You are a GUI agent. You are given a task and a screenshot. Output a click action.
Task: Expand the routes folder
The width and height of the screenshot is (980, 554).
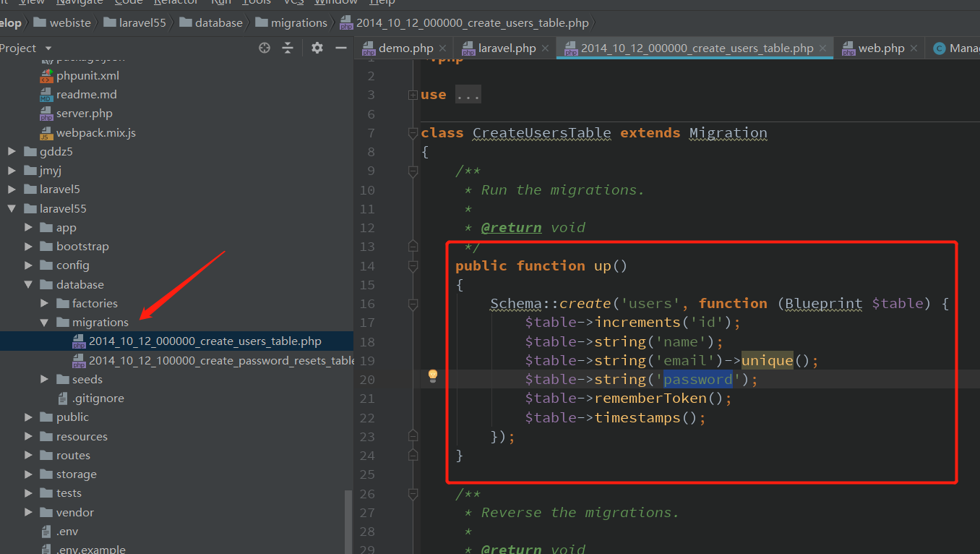[x=28, y=456]
